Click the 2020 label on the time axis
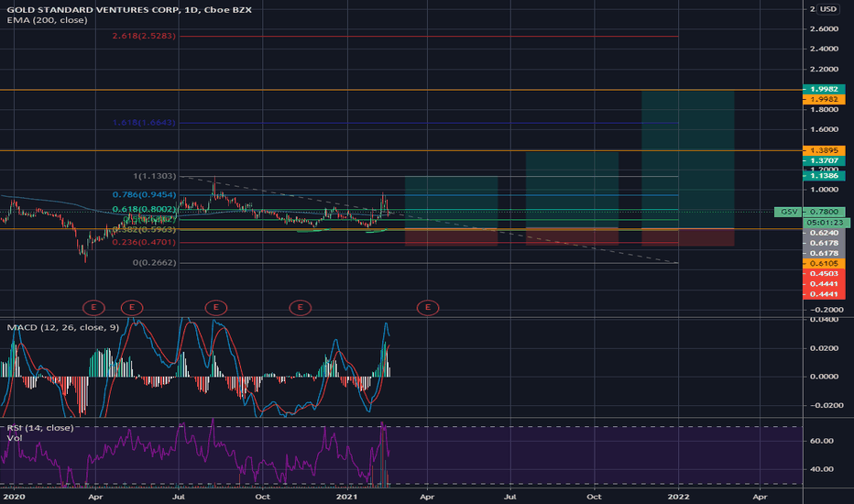Image resolution: width=854 pixels, height=504 pixels. pos(14,497)
